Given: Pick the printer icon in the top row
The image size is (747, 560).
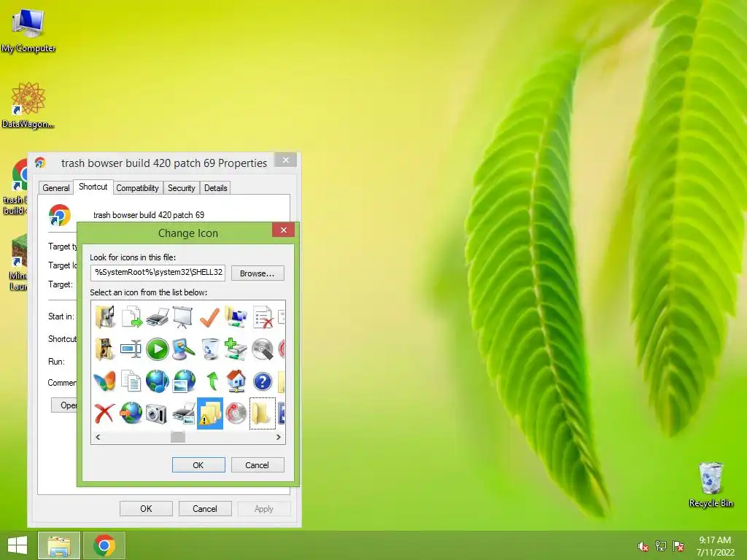Looking at the screenshot, I should (158, 317).
